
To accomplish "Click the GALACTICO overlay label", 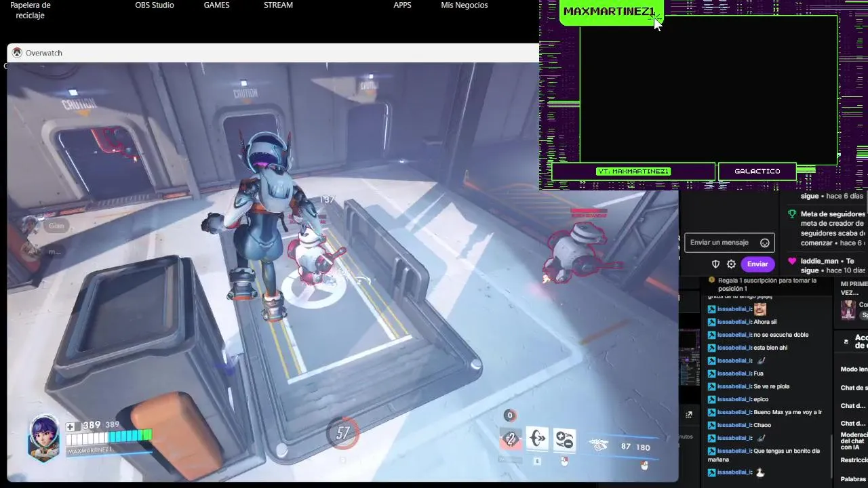I will (x=757, y=171).
